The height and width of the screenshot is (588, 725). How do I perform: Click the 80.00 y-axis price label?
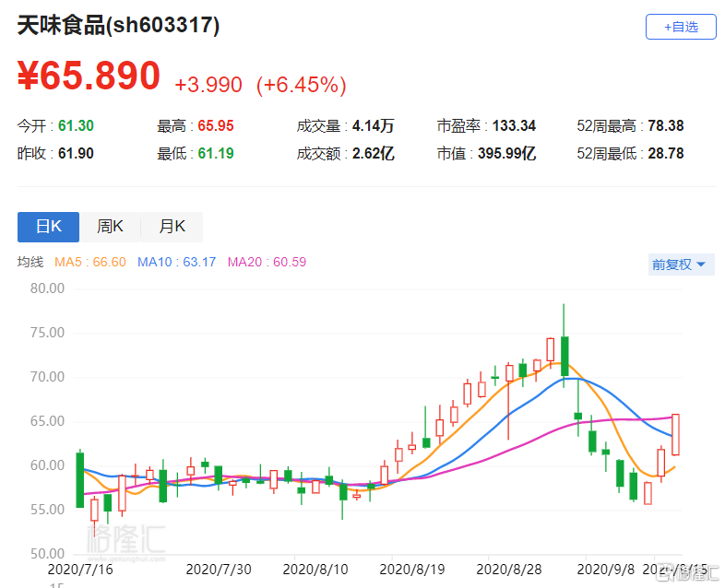[x=47, y=288]
